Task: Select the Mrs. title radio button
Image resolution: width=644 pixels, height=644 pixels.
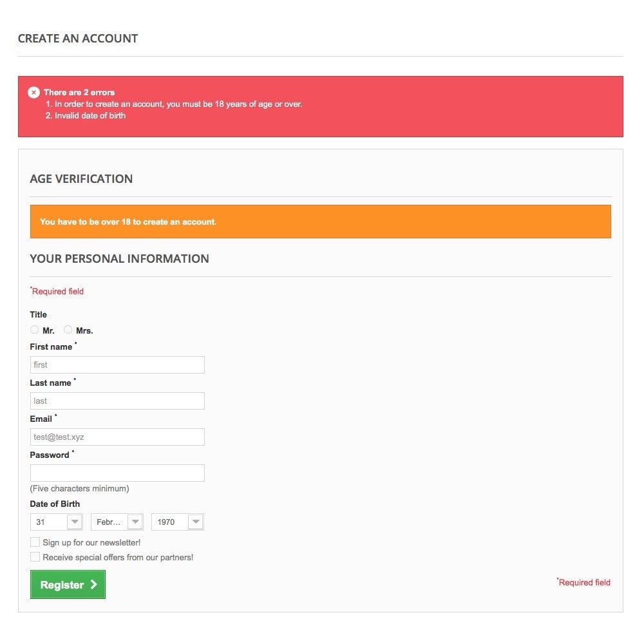Action: [x=68, y=329]
